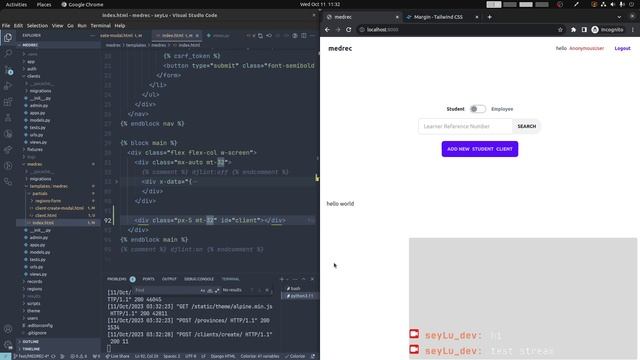
Task: Click Live Share in status bar
Action: (x=117, y=356)
